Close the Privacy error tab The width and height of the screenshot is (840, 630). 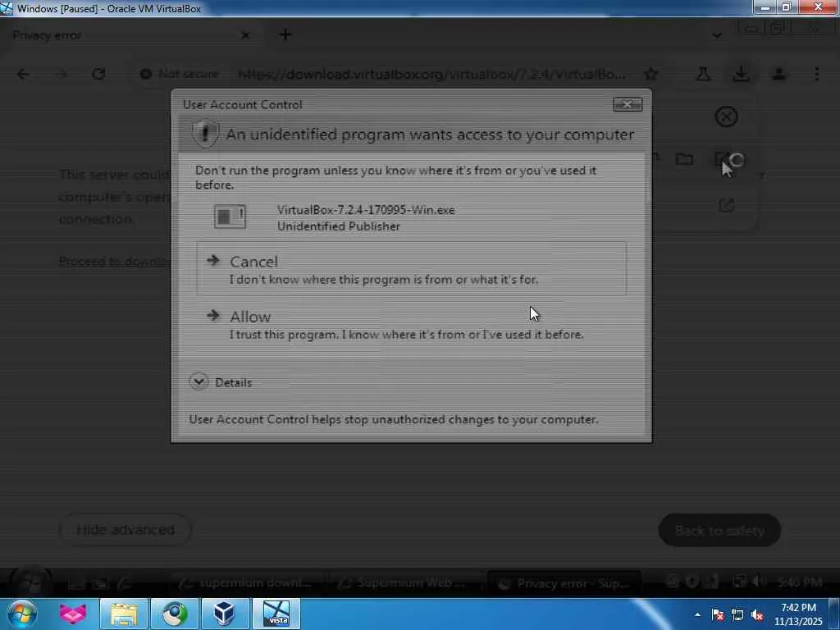(x=245, y=35)
